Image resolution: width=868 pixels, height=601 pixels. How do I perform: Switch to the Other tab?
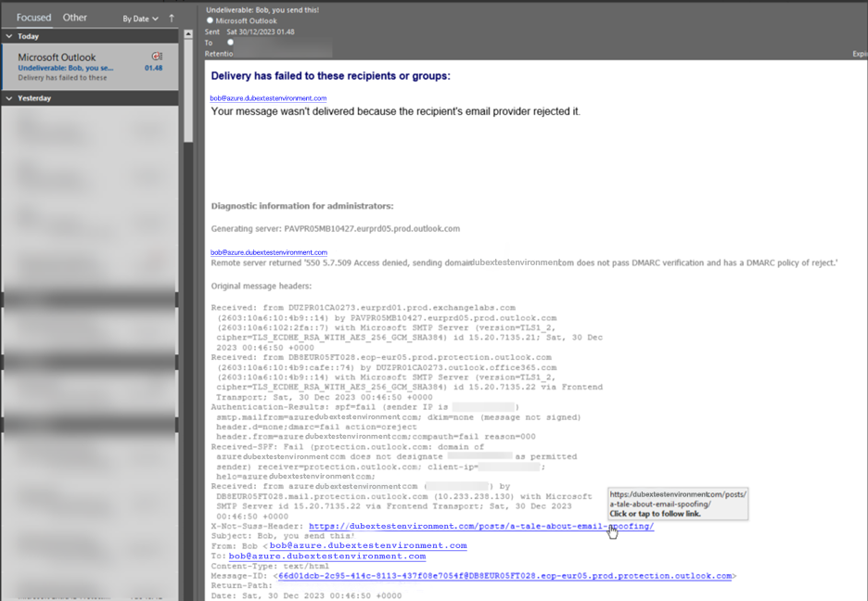tap(75, 18)
